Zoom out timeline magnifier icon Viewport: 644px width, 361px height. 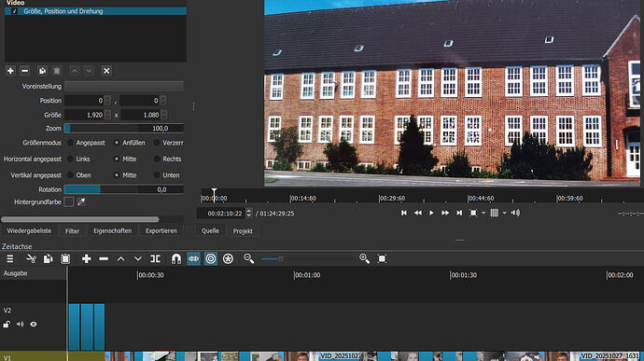click(248, 258)
